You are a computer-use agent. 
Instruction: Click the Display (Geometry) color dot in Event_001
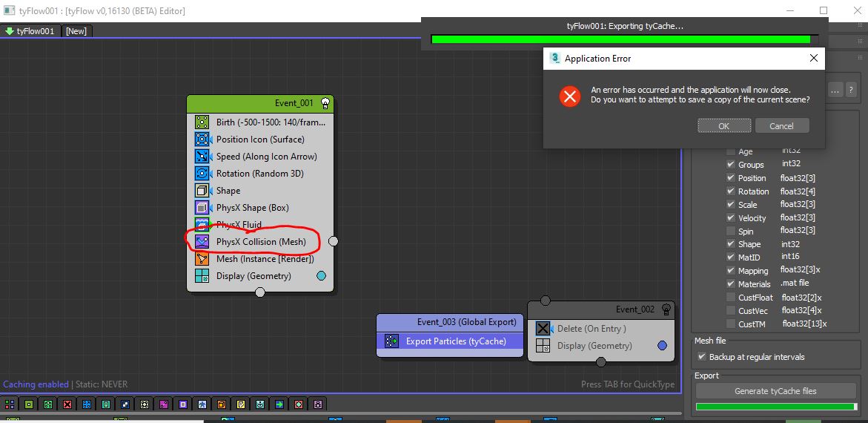[x=321, y=276]
